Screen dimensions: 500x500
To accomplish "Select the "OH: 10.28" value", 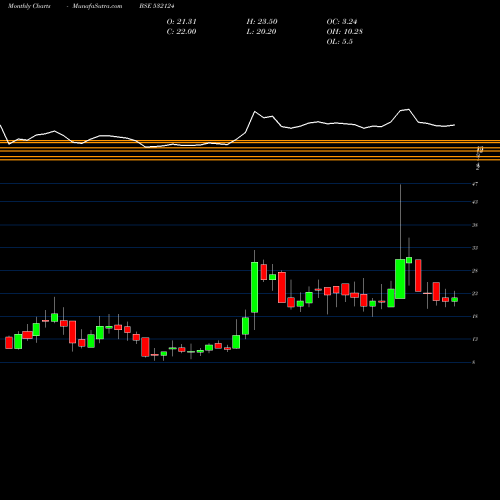I will [345, 32].
